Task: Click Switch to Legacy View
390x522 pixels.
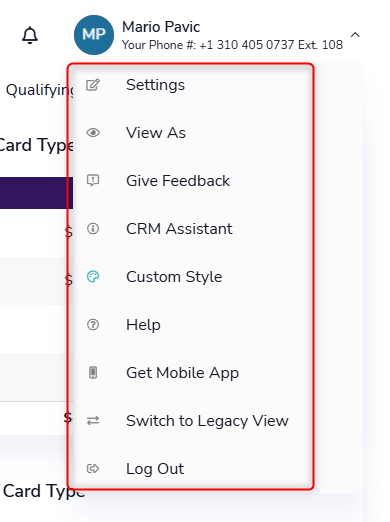Action: tap(190, 421)
